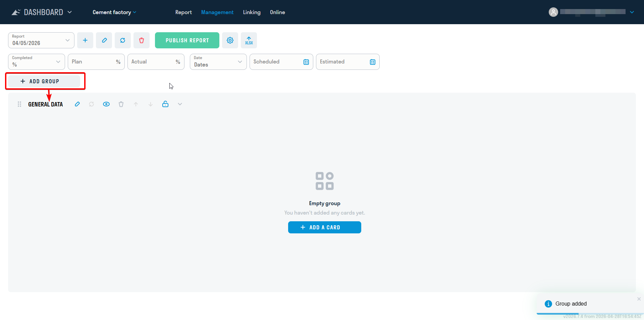Open the Date Dates dropdown
The image size is (644, 320).
click(x=218, y=62)
